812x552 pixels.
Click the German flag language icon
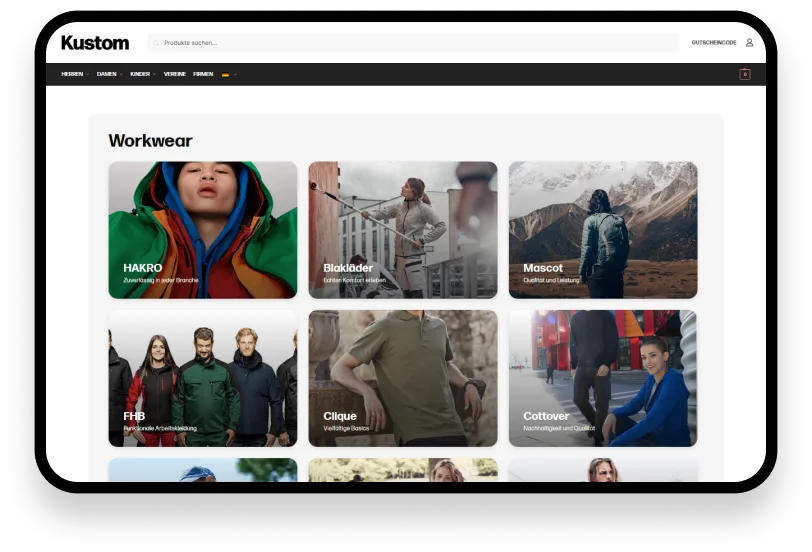pos(225,75)
